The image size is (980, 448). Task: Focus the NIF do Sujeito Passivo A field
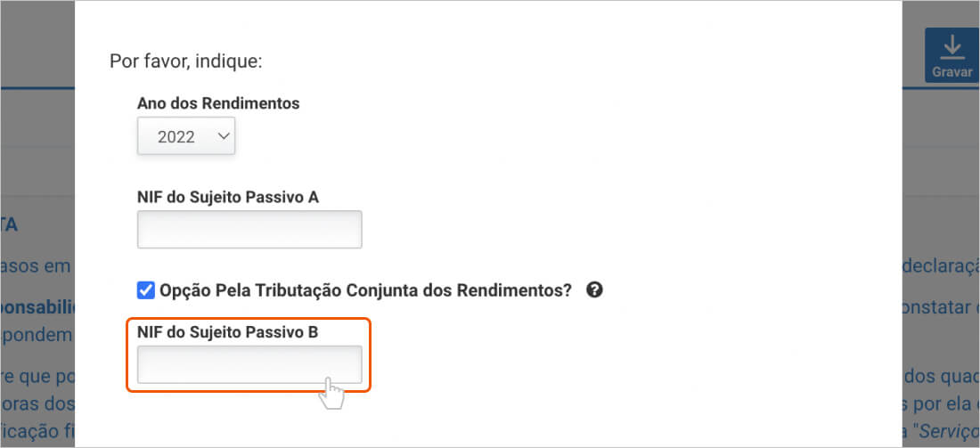click(x=249, y=230)
